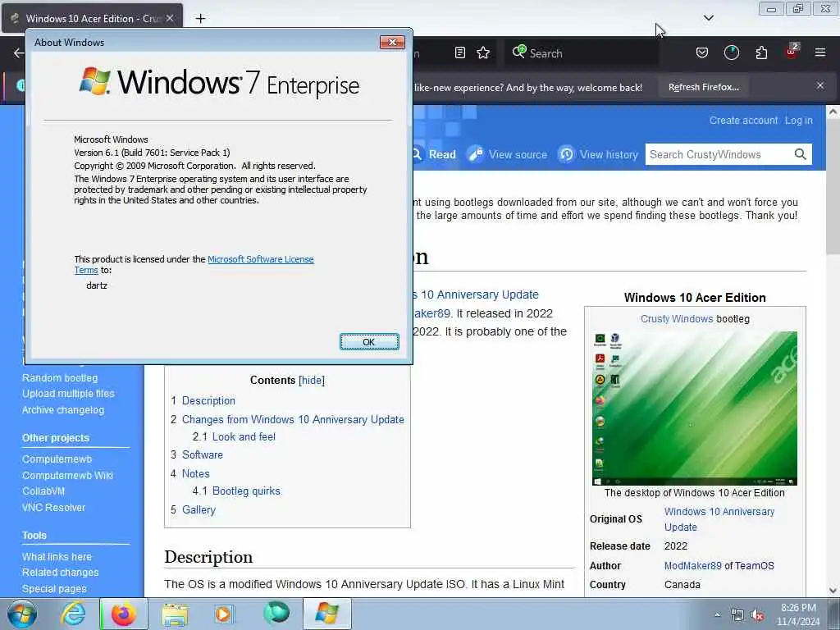Select the About Windows taskbar button

click(x=327, y=614)
